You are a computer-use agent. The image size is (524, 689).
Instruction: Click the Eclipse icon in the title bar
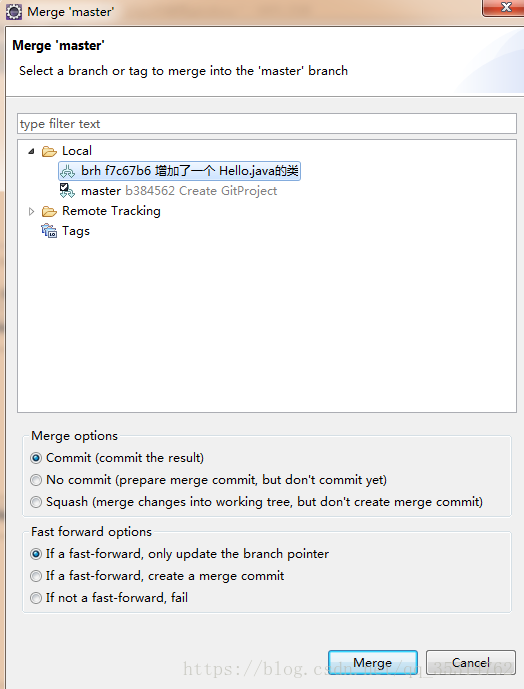point(14,12)
